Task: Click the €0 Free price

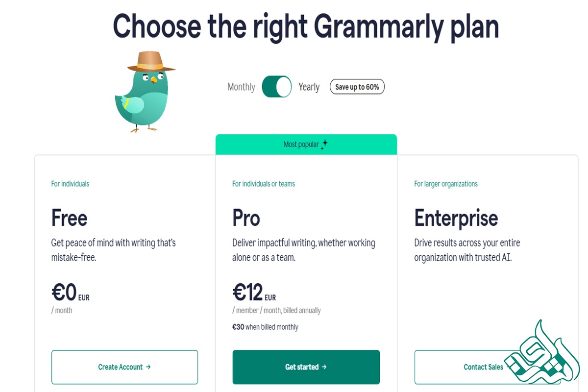Action: click(65, 293)
